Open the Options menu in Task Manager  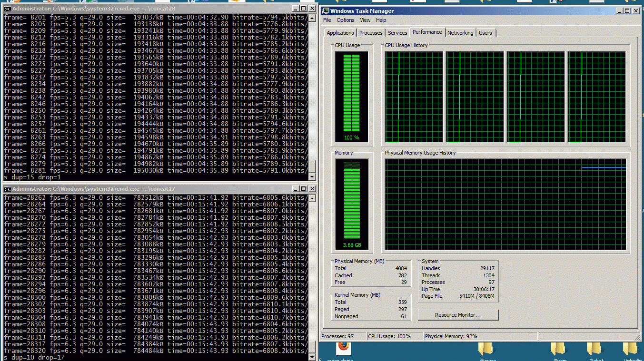(x=346, y=20)
